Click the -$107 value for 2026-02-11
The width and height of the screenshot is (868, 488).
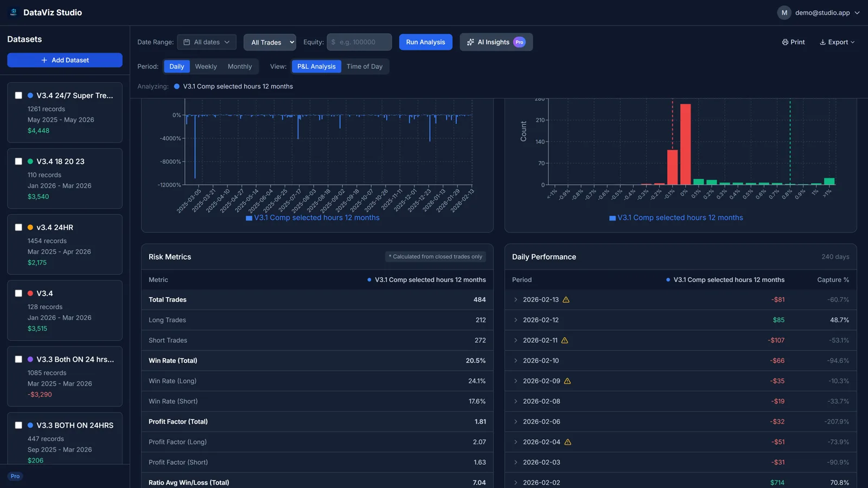click(x=776, y=341)
